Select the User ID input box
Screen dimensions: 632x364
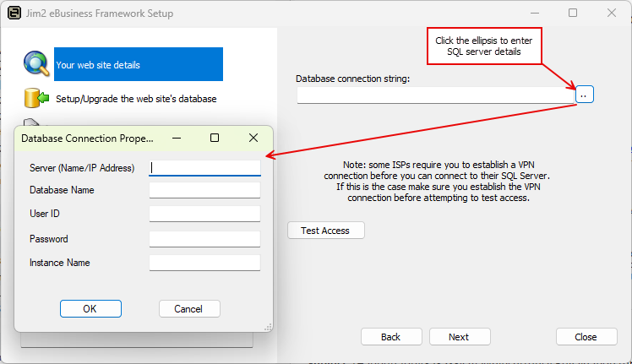coord(204,214)
